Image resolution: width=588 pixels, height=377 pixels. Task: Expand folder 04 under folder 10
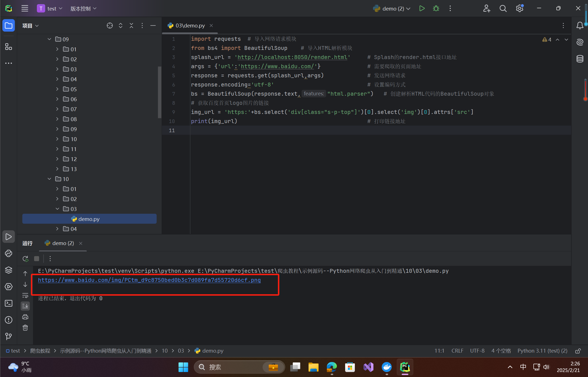pos(57,229)
